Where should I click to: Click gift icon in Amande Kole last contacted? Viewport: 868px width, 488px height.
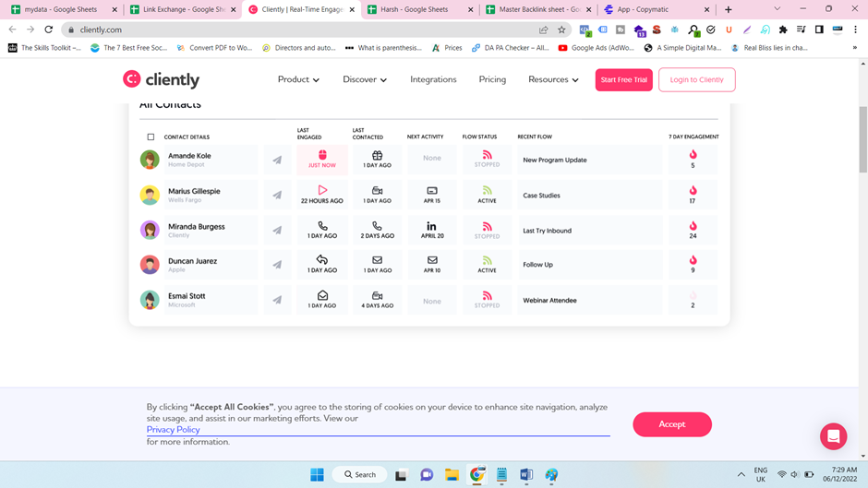click(x=377, y=155)
